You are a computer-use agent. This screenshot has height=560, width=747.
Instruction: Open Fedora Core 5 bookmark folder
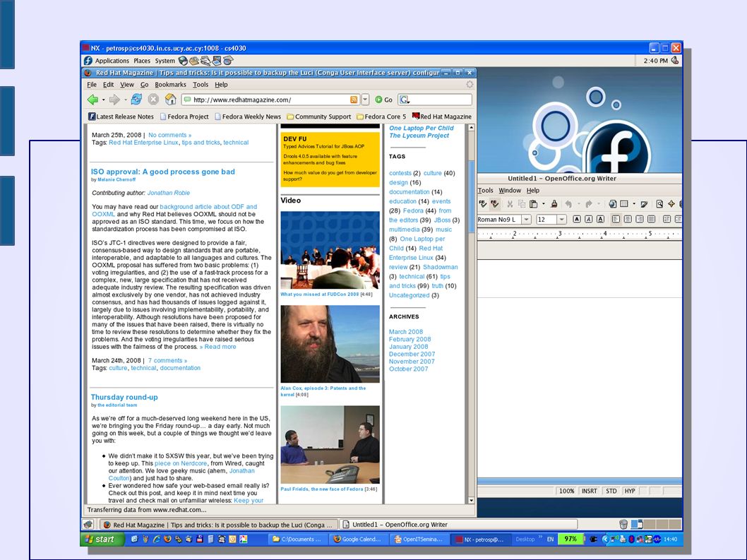point(381,117)
